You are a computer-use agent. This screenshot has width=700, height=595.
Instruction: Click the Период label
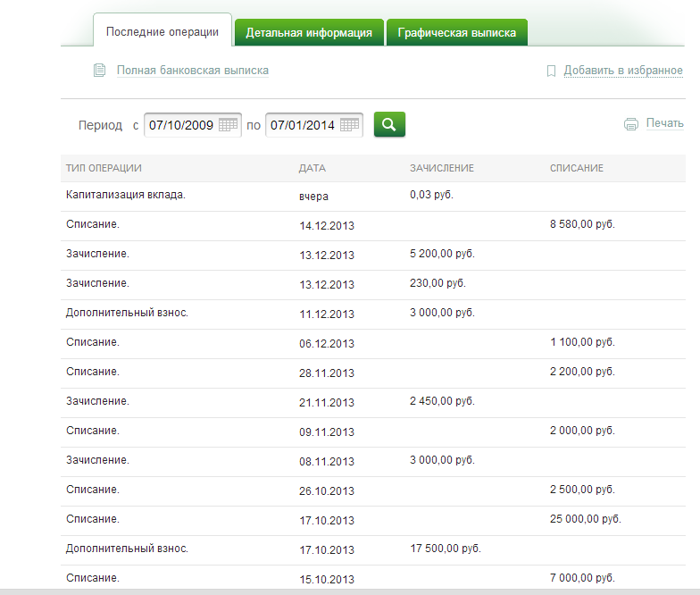coord(100,125)
